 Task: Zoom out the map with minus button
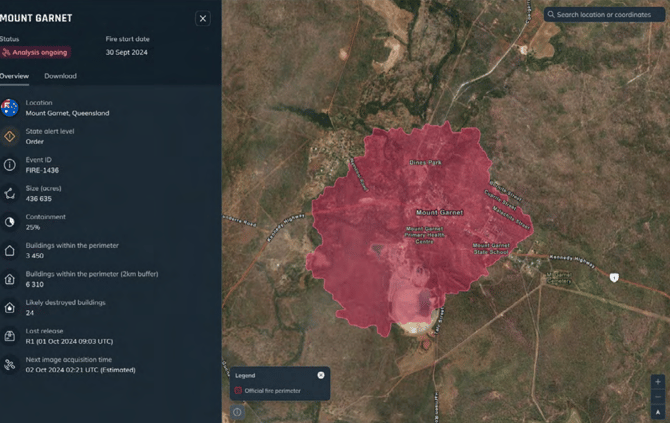(x=658, y=397)
